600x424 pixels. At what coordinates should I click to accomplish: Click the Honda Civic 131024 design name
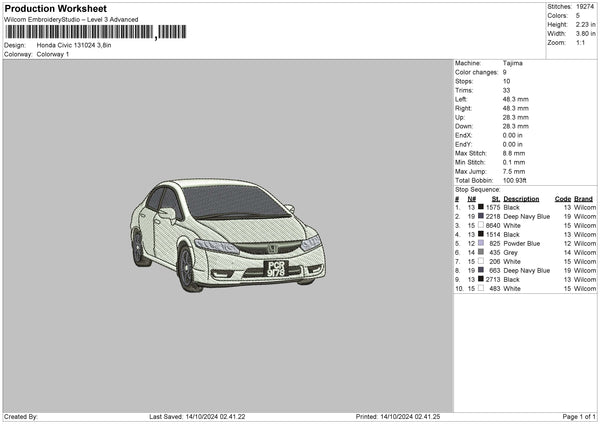pos(74,45)
